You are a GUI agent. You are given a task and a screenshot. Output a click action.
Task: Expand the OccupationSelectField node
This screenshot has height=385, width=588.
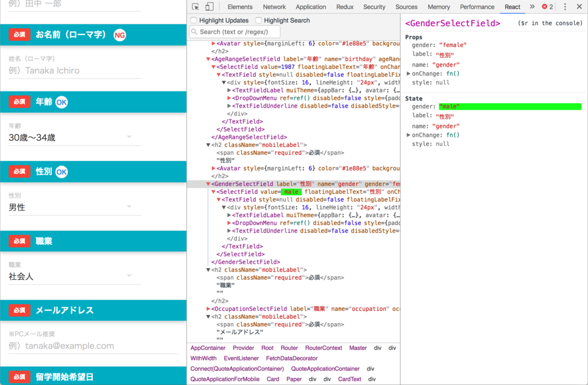click(208, 309)
